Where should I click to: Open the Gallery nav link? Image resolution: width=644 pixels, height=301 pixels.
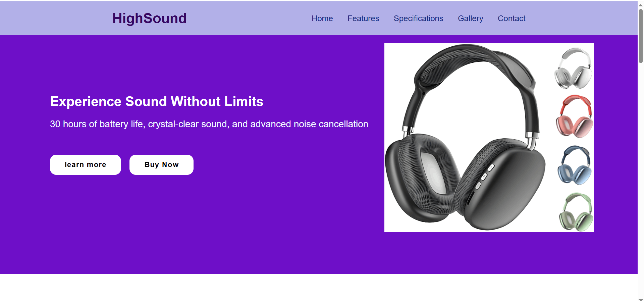tap(471, 18)
